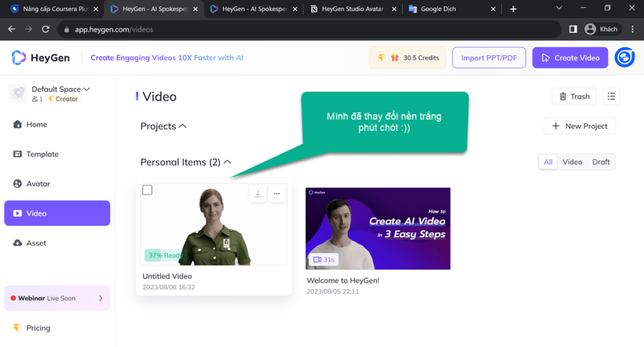This screenshot has height=347, width=644.
Task: Click the address bar URL
Action: (114, 30)
